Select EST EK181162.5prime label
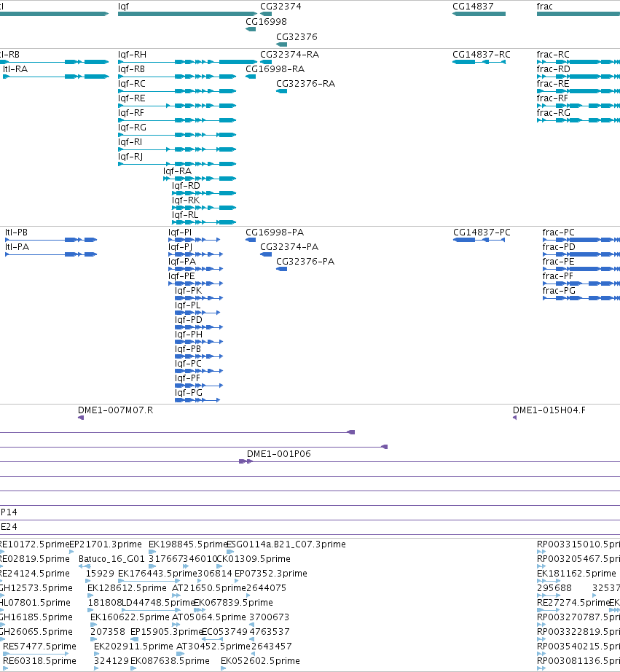The width and height of the screenshot is (620, 672). point(576,574)
